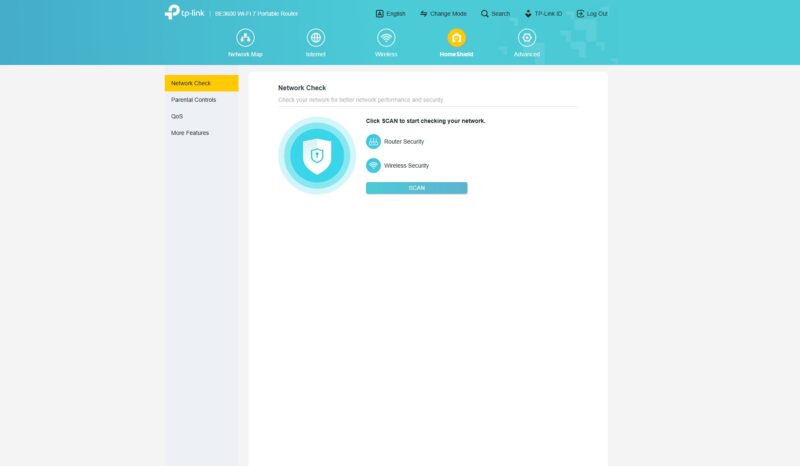Click the TP-Link ID text link
This screenshot has width=800, height=466.
click(x=548, y=14)
